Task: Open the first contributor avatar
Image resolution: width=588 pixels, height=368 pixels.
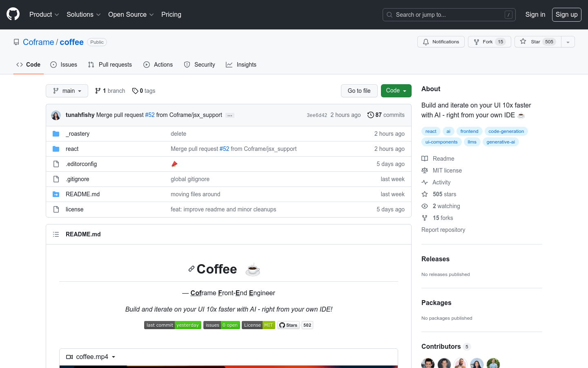Action: [428, 363]
